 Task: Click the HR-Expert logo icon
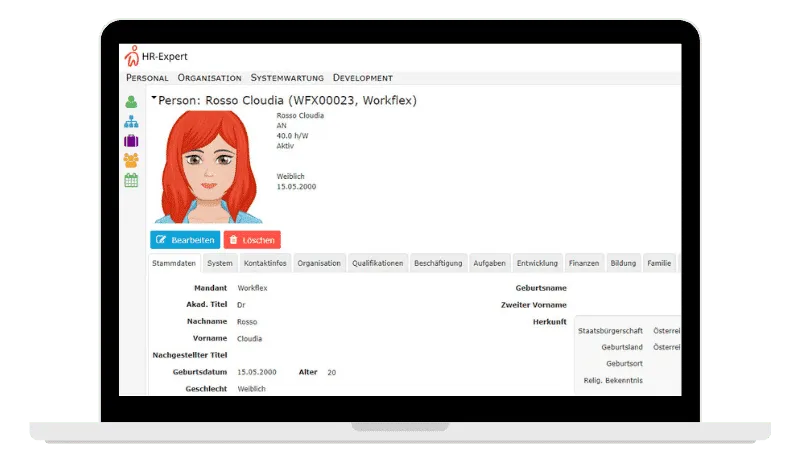[131, 57]
